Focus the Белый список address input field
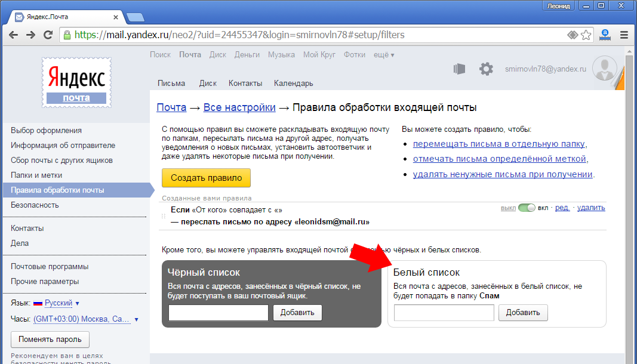The width and height of the screenshot is (637, 364). pos(444,313)
